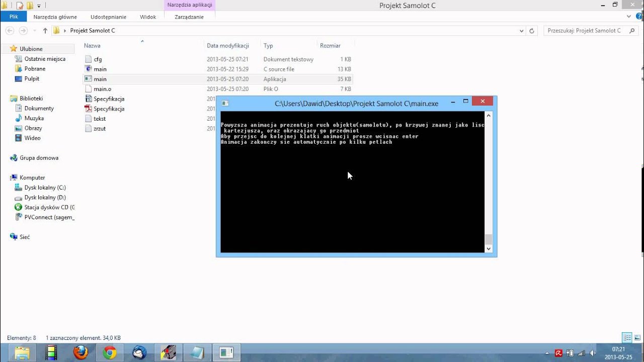Click the Refresh button beside address bar
This screenshot has height=362, width=644.
pyautogui.click(x=532, y=31)
